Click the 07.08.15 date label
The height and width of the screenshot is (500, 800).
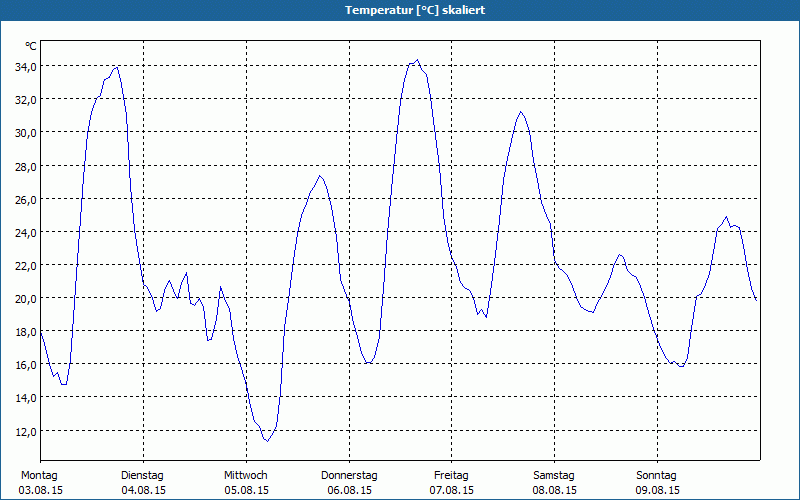452,490
